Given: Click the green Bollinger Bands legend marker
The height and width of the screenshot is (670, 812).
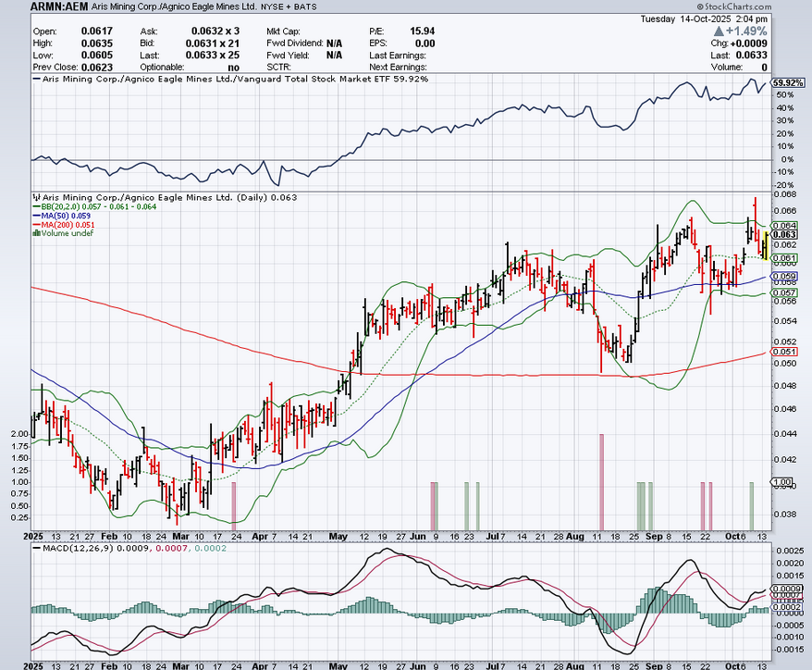Looking at the screenshot, I should [x=34, y=206].
